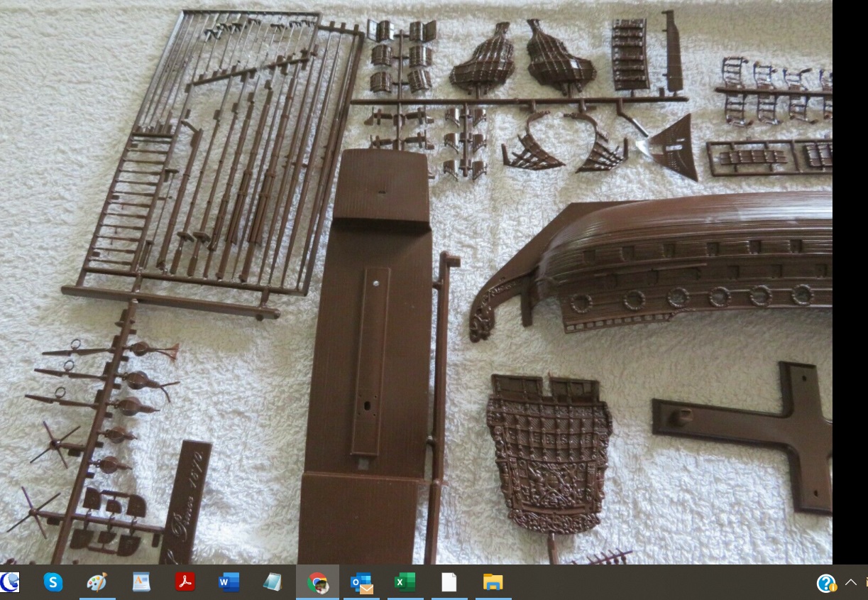This screenshot has height=600, width=868.
Task: Click the crescent moon icon at taskbar start
Action: coord(9,582)
